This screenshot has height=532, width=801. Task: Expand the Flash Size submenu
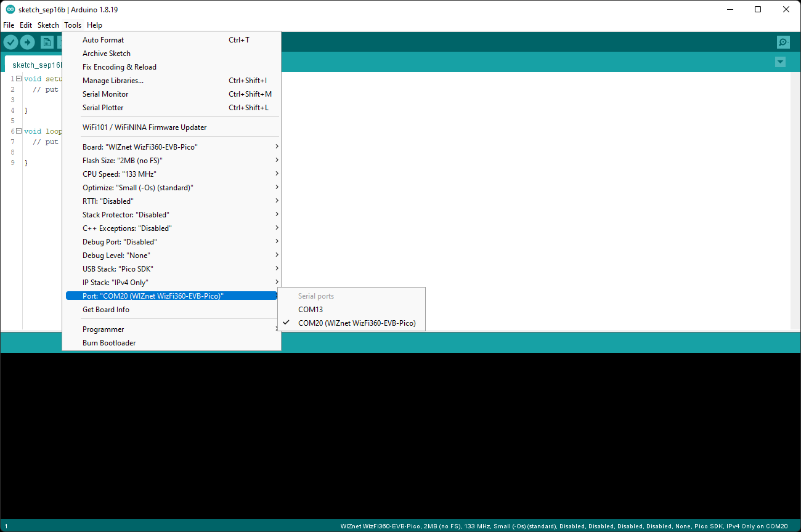coord(172,161)
